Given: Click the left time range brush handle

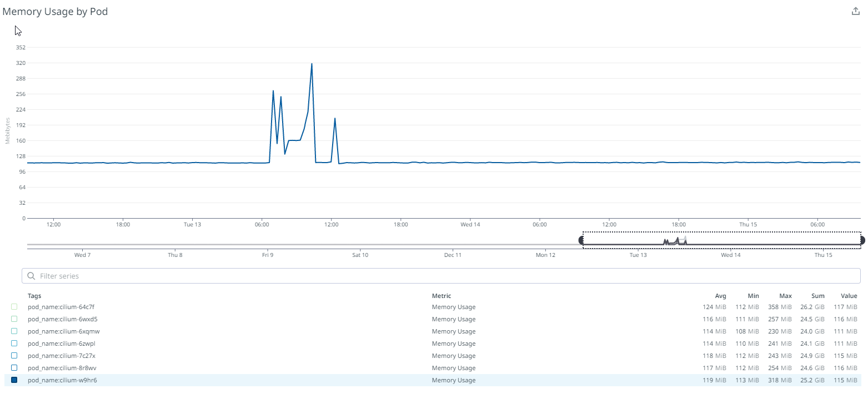Looking at the screenshot, I should [581, 240].
